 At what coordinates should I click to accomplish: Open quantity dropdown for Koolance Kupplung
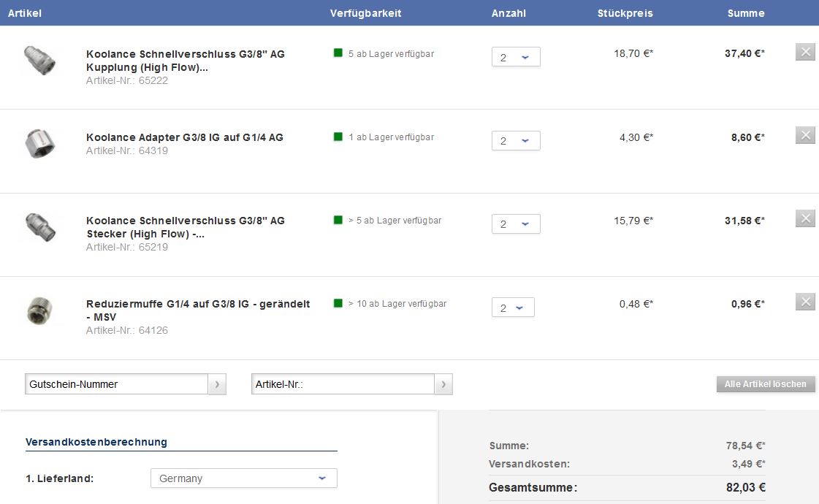point(516,58)
